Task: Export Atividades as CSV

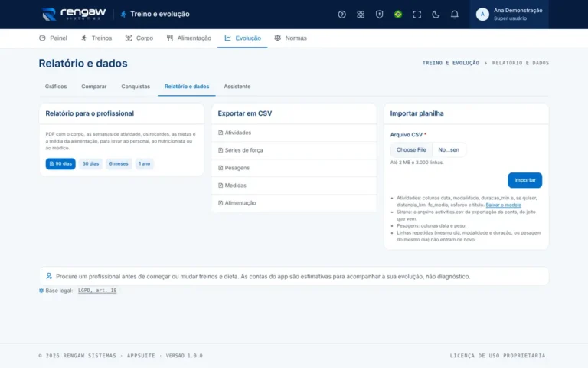Action: [294, 133]
